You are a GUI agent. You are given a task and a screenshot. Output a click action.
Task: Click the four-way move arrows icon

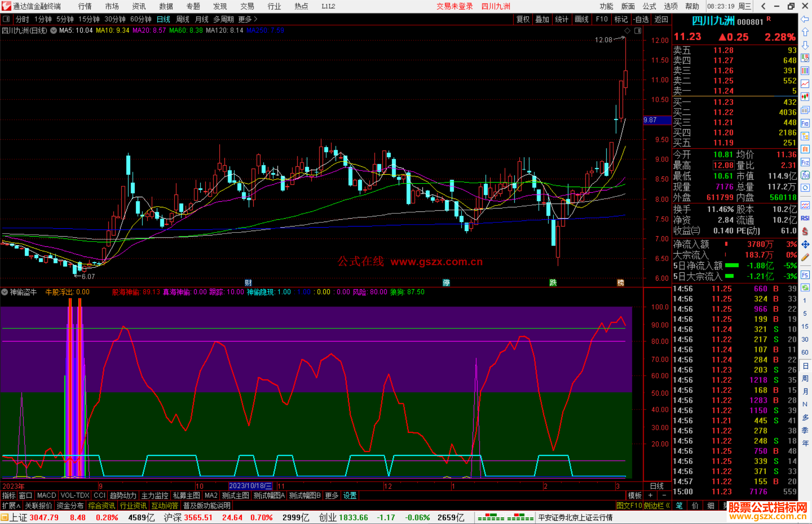click(x=805, y=245)
